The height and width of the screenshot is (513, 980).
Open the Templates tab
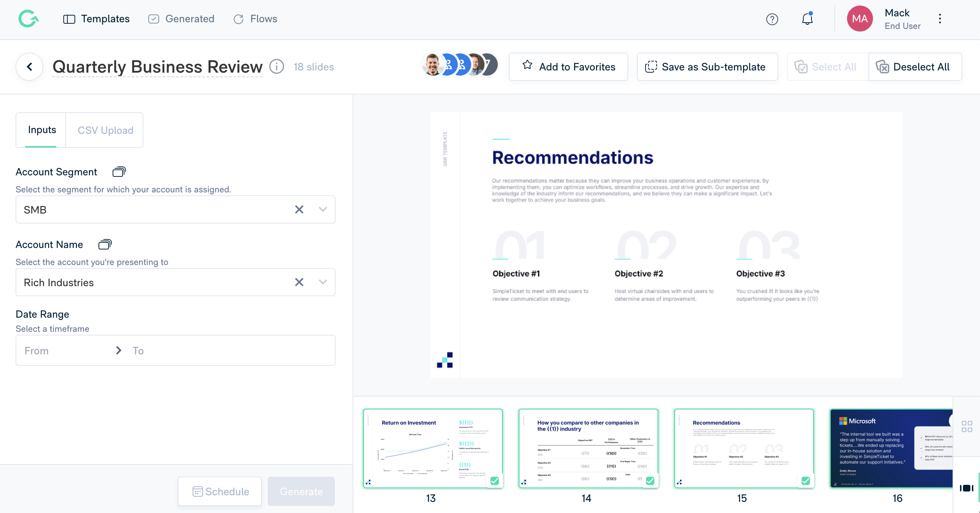coord(96,19)
